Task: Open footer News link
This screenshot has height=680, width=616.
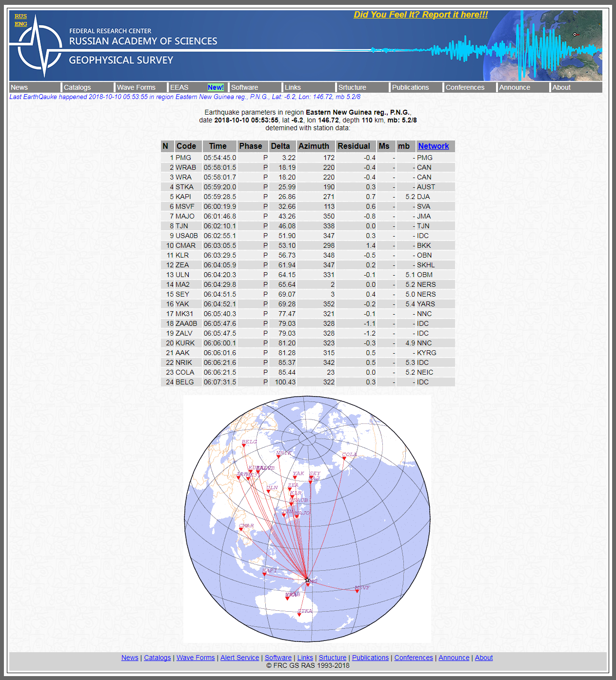Action: coord(130,658)
